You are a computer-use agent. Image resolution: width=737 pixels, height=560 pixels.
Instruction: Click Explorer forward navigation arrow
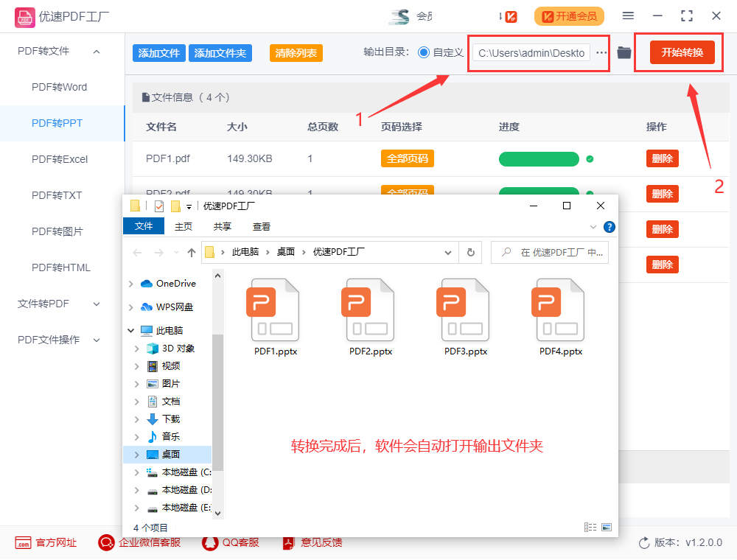point(159,253)
